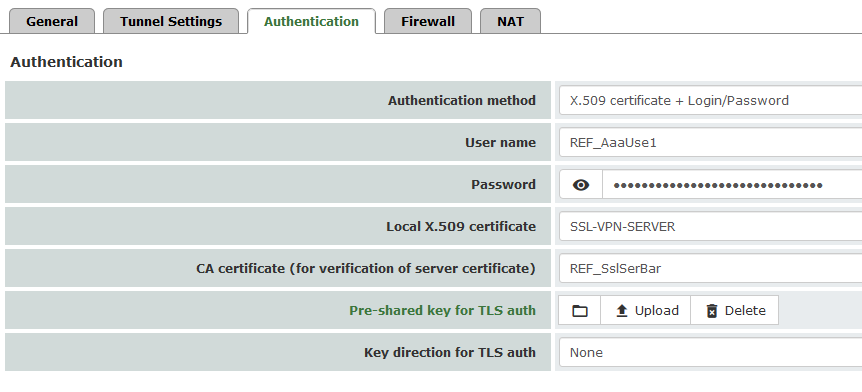Screen dimensions: 862x392
Task: Click the Pre-shared key for TLS auth label
Action: (442, 311)
